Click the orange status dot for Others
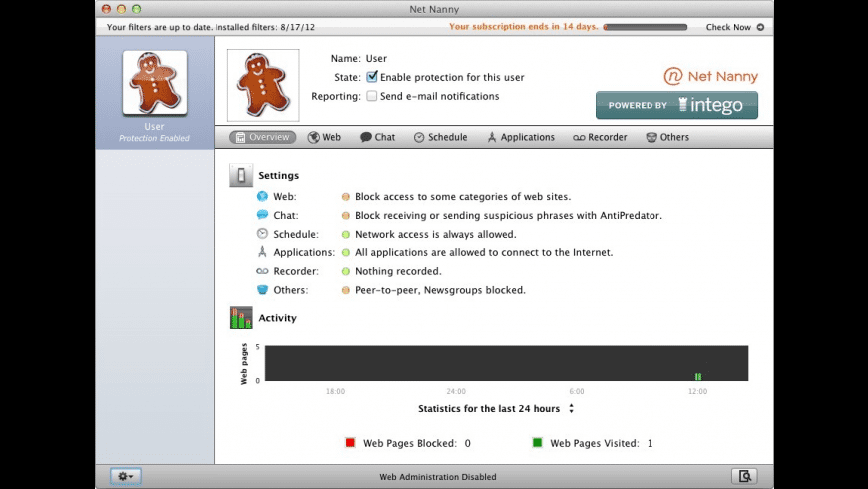 pos(346,290)
